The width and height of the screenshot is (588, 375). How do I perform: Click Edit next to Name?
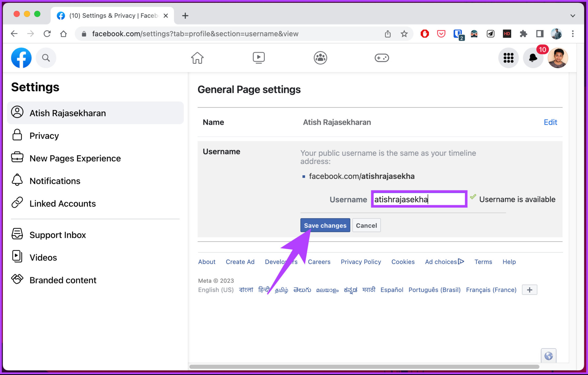[550, 122]
